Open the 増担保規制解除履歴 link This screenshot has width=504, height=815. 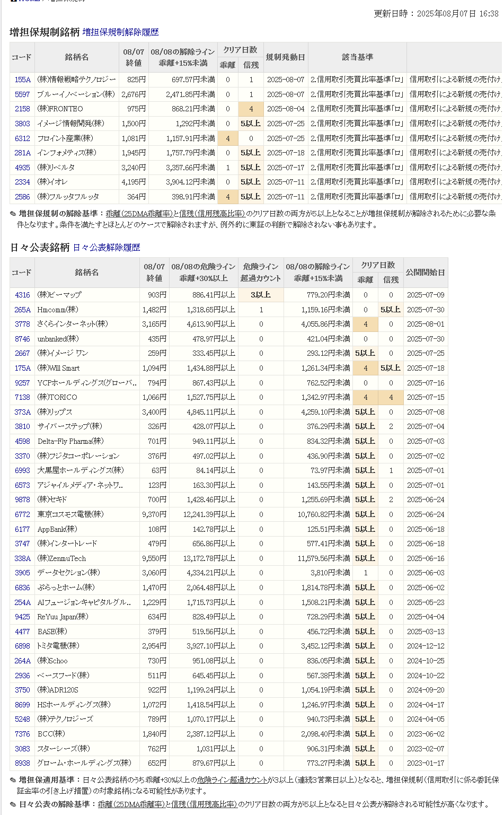[x=120, y=32]
